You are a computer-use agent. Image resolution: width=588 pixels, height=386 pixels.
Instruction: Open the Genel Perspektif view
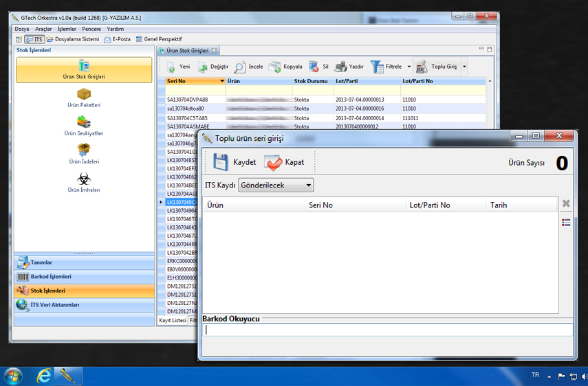[159, 39]
